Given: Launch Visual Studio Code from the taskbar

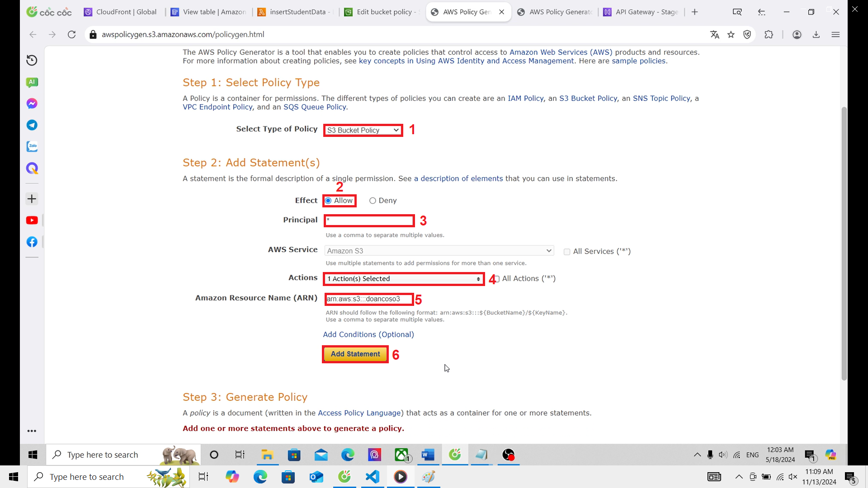Looking at the screenshot, I should pyautogui.click(x=372, y=476).
